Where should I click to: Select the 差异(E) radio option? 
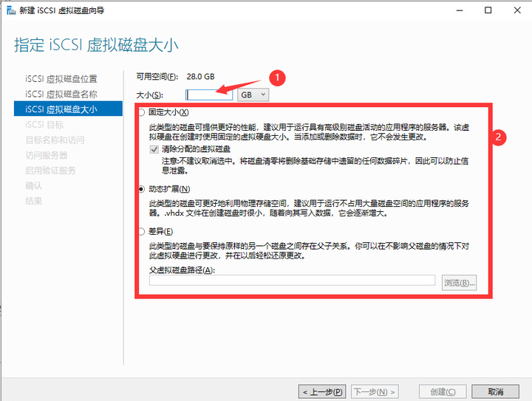tap(141, 231)
